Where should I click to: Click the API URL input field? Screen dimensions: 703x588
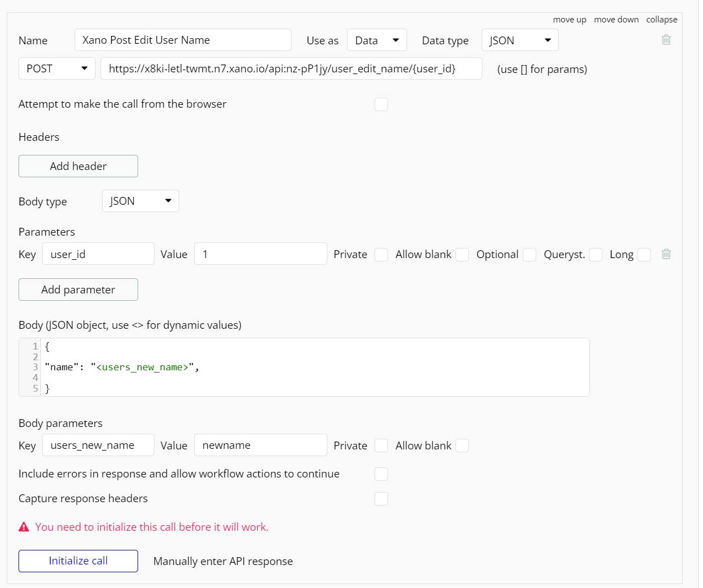coord(291,68)
